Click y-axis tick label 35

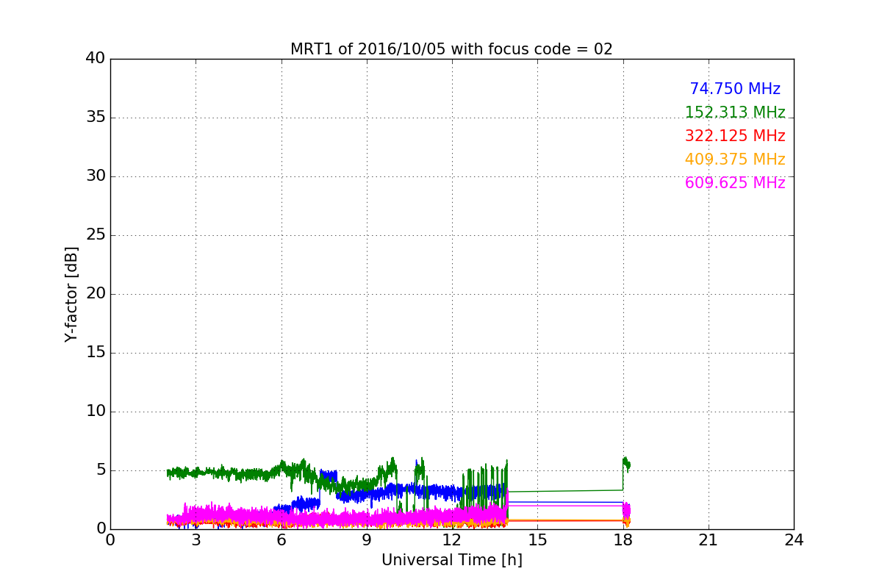(x=96, y=118)
